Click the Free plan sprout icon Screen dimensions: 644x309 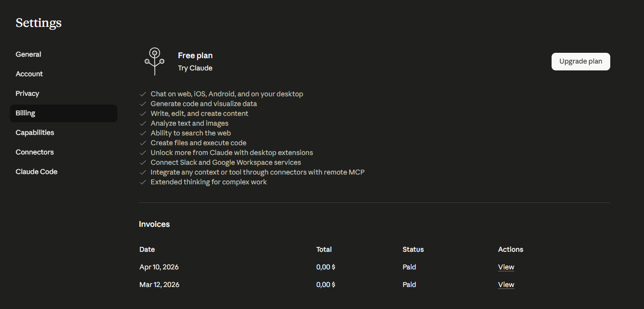(x=155, y=62)
